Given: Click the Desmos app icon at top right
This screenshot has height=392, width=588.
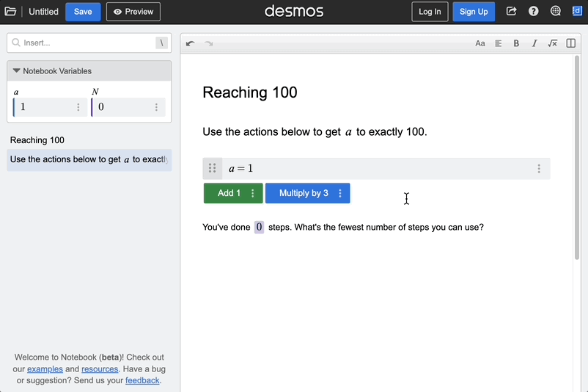Looking at the screenshot, I should coord(577,11).
